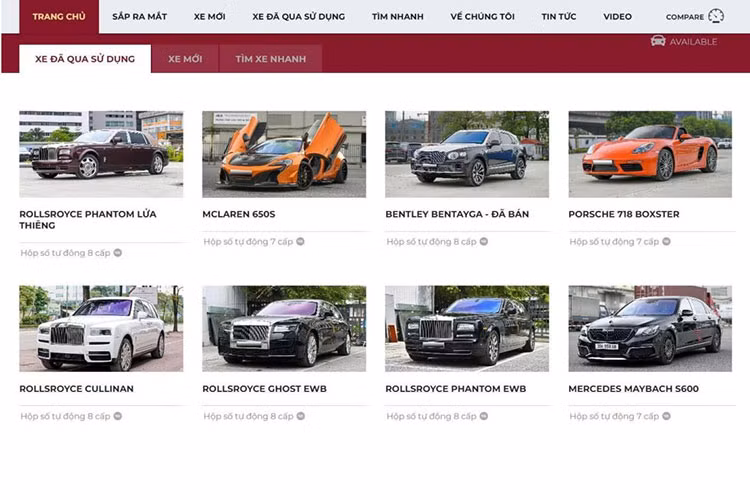Select the Xe Đã Qua Sử Dụng sub-tab

pyautogui.click(x=85, y=59)
